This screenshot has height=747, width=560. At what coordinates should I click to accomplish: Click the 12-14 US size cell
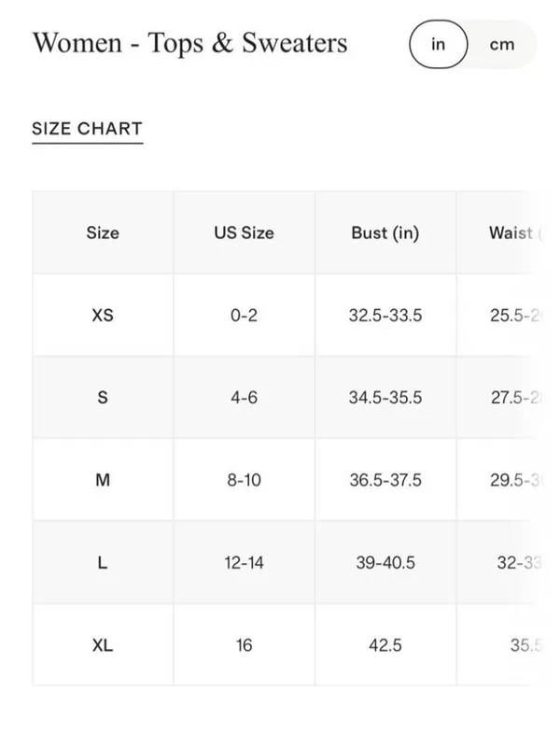point(244,563)
